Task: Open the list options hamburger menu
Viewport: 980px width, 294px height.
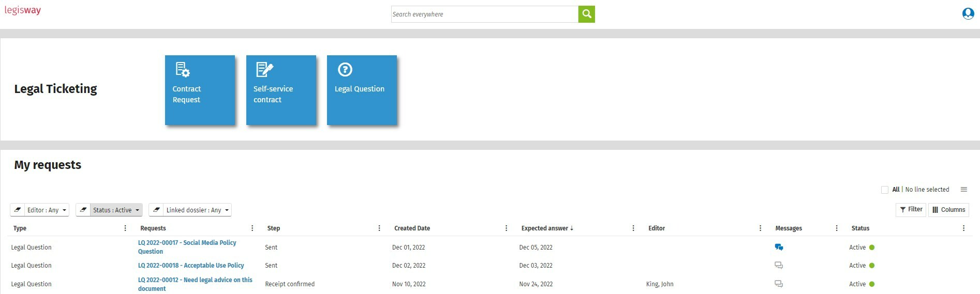Action: (963, 190)
